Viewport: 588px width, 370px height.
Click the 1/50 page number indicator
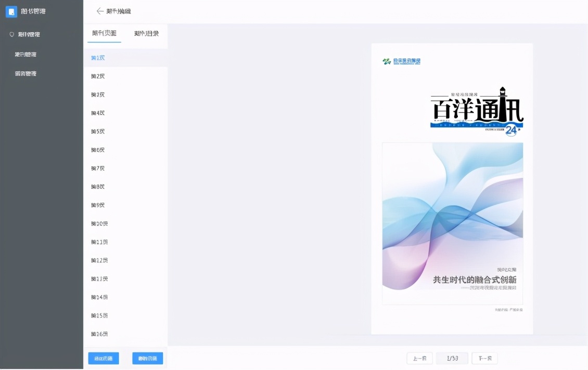point(452,358)
